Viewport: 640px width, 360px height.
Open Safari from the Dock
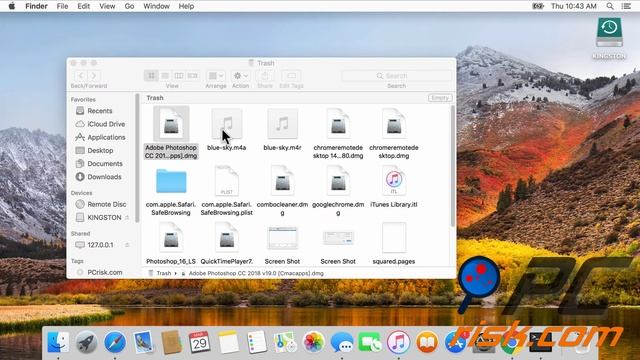coord(115,342)
